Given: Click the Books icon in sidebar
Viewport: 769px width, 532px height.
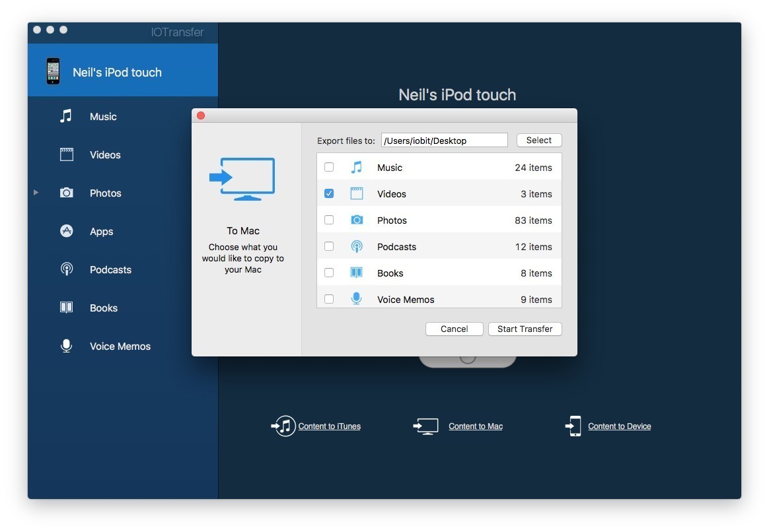Looking at the screenshot, I should coord(66,307).
